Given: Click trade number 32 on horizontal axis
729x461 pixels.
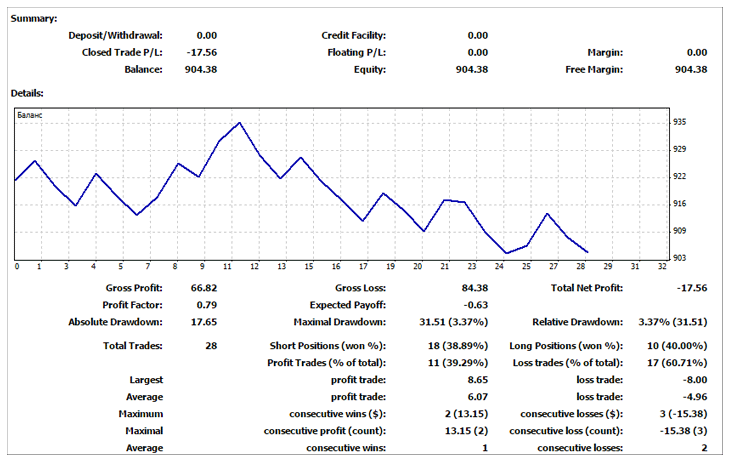Looking at the screenshot, I should coord(662,267).
